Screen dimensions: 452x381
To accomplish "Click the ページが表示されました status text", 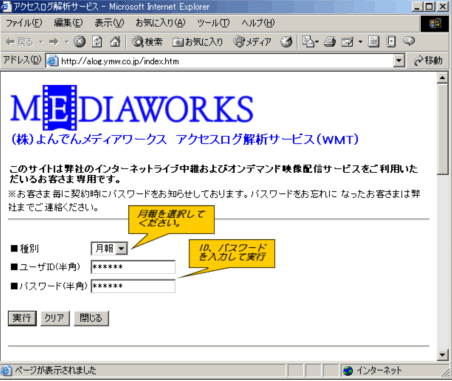I will tap(55, 370).
